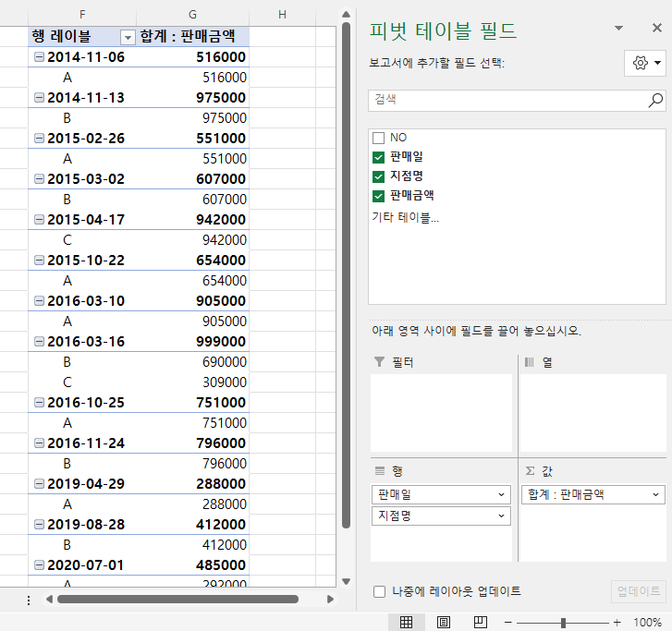Click the horizontal scrollbar right arrow
This screenshot has width=672, height=631.
coord(330,599)
